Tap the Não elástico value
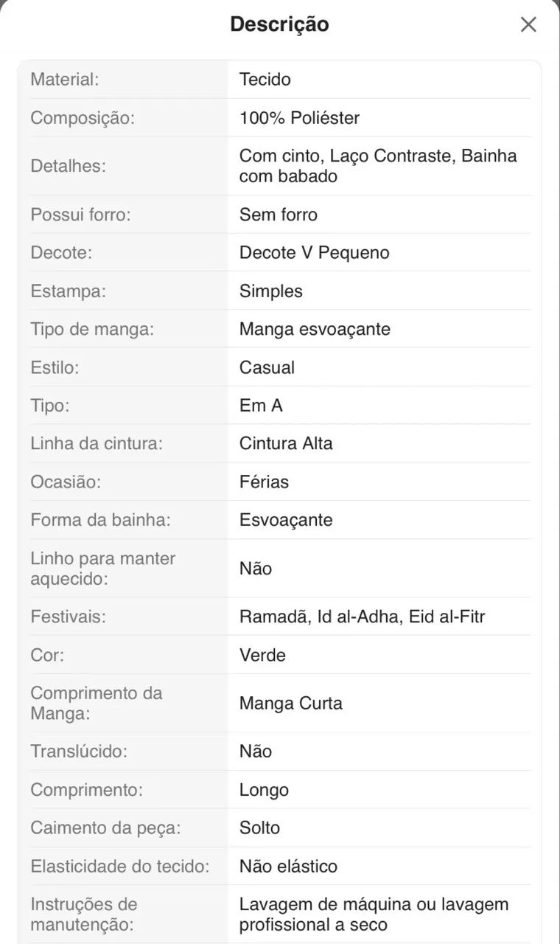This screenshot has width=560, height=944. point(288,866)
